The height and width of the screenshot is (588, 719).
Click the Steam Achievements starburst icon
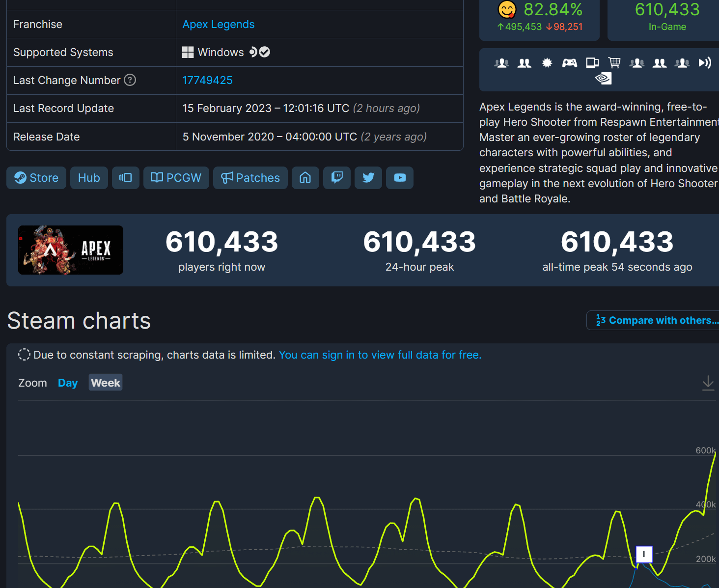[x=547, y=63]
